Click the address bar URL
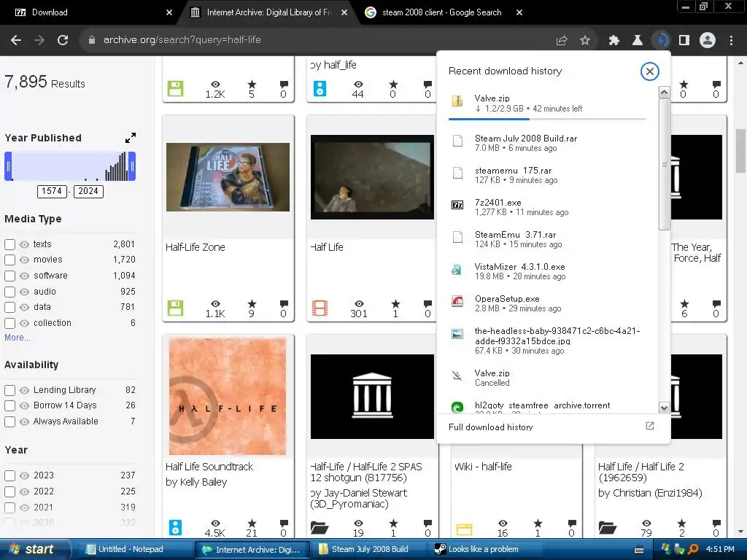This screenshot has height=560, width=747. [182, 40]
